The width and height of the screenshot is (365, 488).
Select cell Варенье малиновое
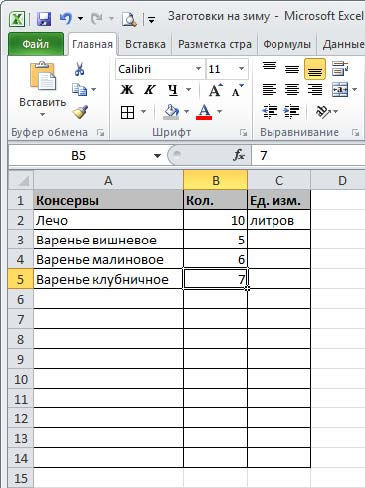pos(108,259)
